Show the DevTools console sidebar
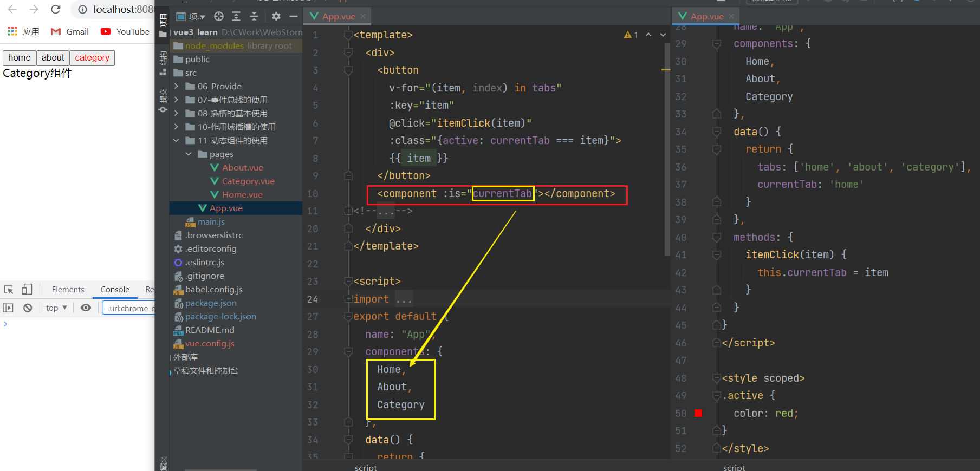Screen dimensions: 980x471 point(8,308)
